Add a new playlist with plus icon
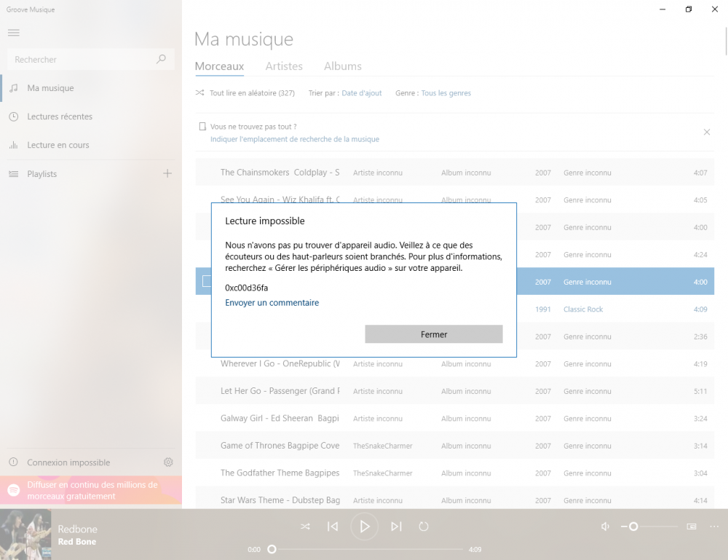The image size is (728, 560). (167, 173)
